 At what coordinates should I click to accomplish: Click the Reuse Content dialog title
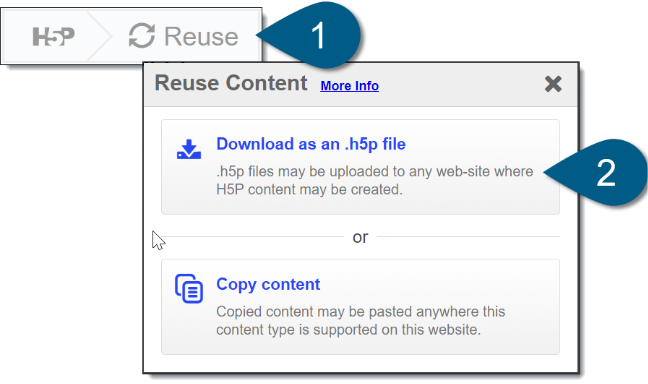pos(231,83)
